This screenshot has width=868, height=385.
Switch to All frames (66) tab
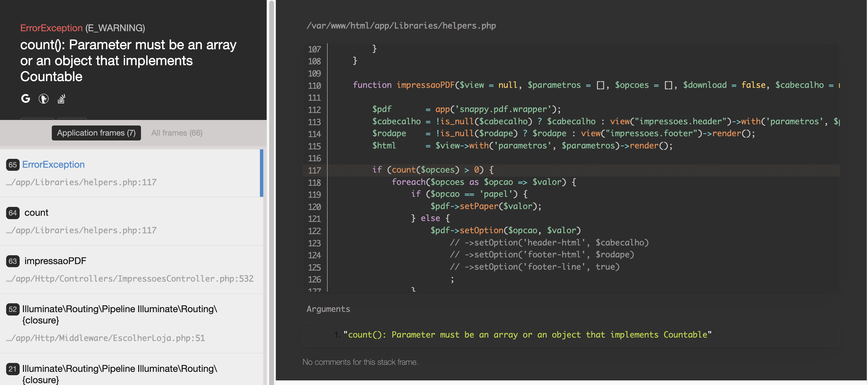point(177,133)
